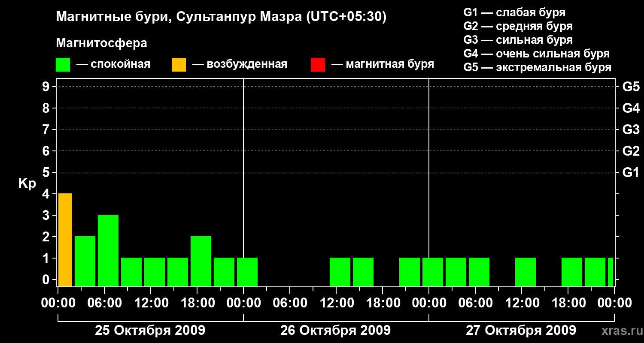Click the legend line 'G2 — средняя буря'
Image resolution: width=644 pixels, height=343 pixels.
(x=518, y=26)
